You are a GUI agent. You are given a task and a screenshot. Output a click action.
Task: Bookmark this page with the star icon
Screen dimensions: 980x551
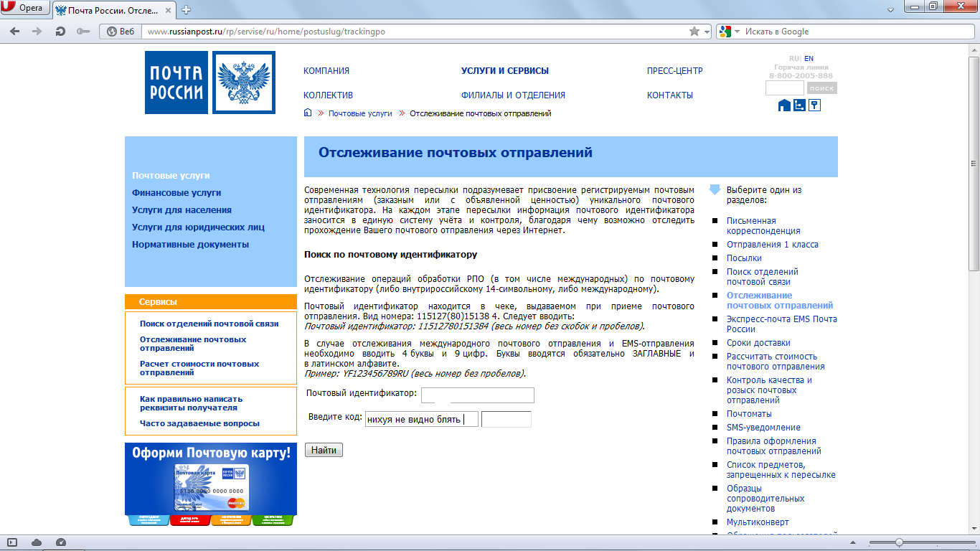click(x=694, y=32)
